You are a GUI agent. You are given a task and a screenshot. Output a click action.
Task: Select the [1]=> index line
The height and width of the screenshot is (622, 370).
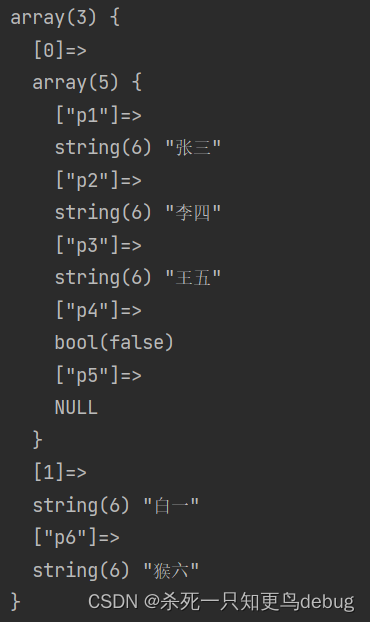pos(60,473)
